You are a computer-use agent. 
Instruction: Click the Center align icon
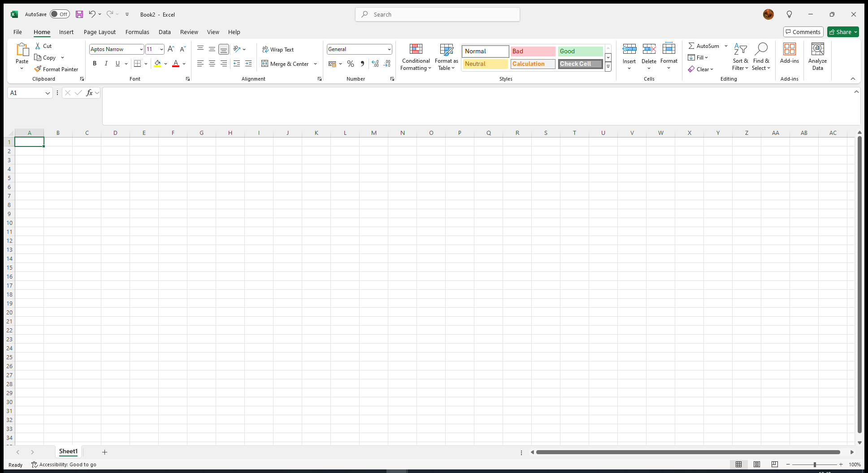[212, 64]
